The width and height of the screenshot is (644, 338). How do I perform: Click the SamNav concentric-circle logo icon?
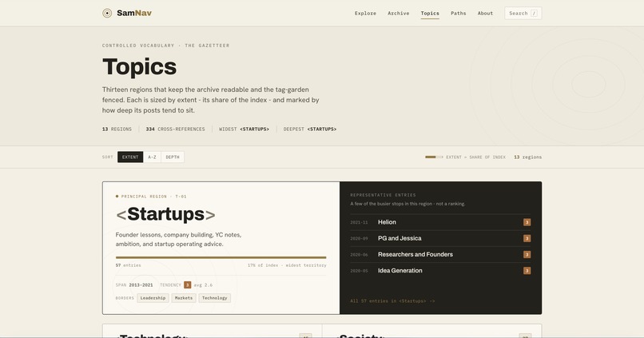[107, 13]
